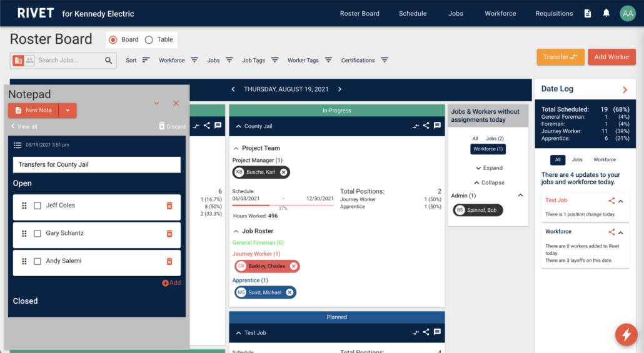Open the Workforce nav item

click(x=500, y=14)
